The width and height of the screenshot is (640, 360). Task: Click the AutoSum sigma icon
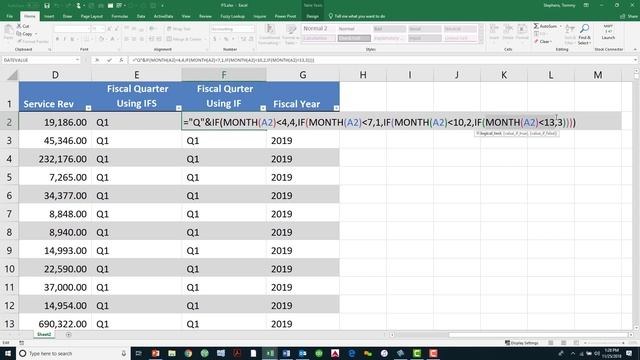pyautogui.click(x=536, y=26)
